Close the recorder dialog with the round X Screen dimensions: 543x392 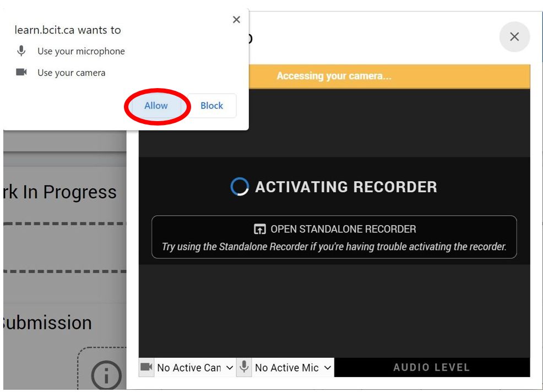pyautogui.click(x=514, y=37)
